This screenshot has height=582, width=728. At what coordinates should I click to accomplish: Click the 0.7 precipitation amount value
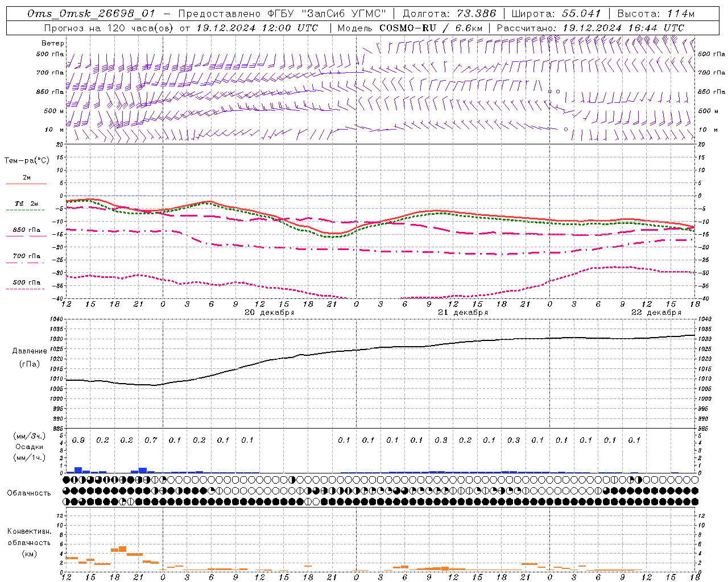(151, 440)
